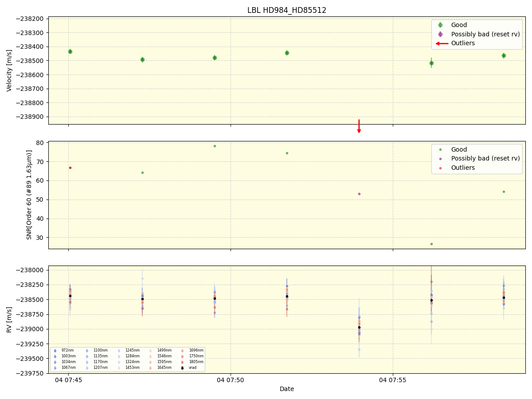Click the green Good dot in SNR legend
Viewport: 532px width, 399px height.
[x=440, y=150]
